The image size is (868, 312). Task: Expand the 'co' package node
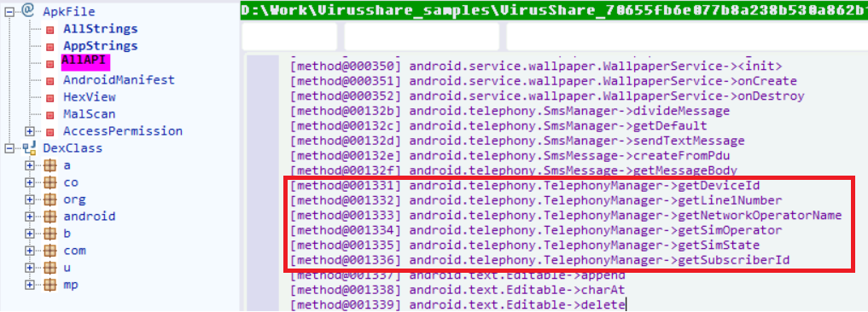point(30,182)
